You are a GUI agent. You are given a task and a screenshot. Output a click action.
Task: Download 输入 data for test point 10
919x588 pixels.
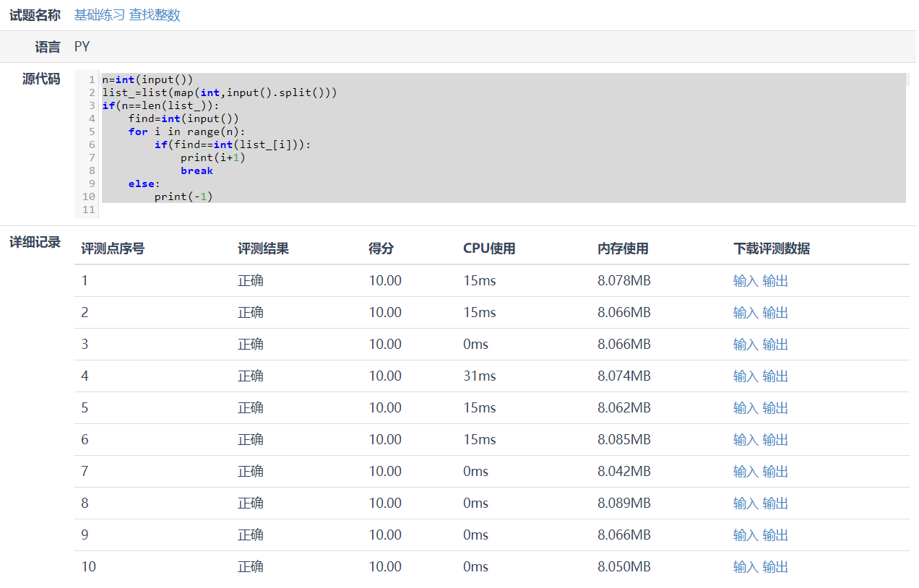tap(746, 567)
